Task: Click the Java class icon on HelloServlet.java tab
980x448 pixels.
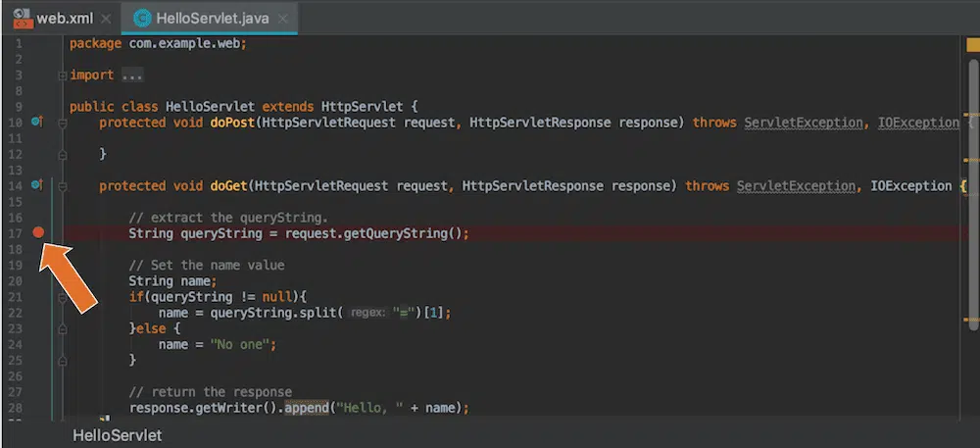Action: pyautogui.click(x=143, y=18)
